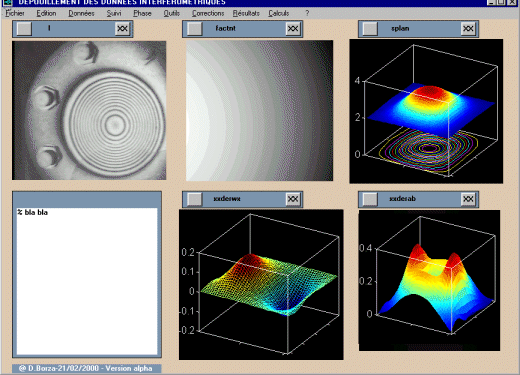Expand the Résultats menu
The height and width of the screenshot is (375, 520).
point(246,13)
